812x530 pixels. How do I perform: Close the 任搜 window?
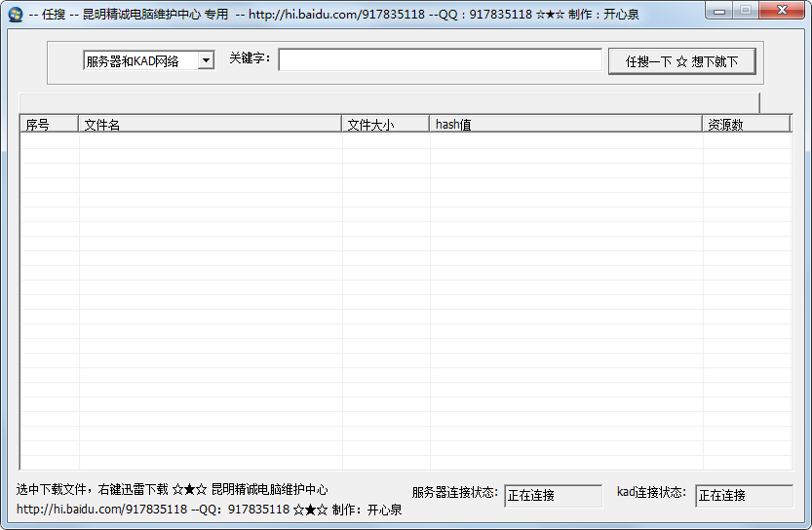point(782,11)
